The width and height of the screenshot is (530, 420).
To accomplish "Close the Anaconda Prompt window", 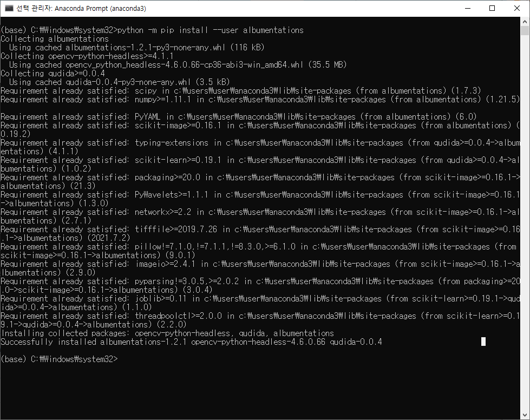I will [517, 9].
